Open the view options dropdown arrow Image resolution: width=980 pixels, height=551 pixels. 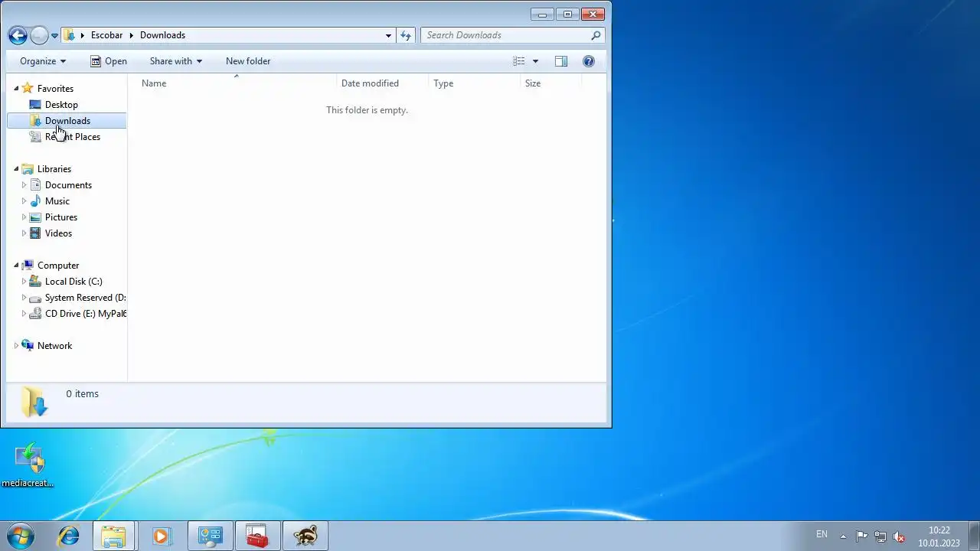535,61
